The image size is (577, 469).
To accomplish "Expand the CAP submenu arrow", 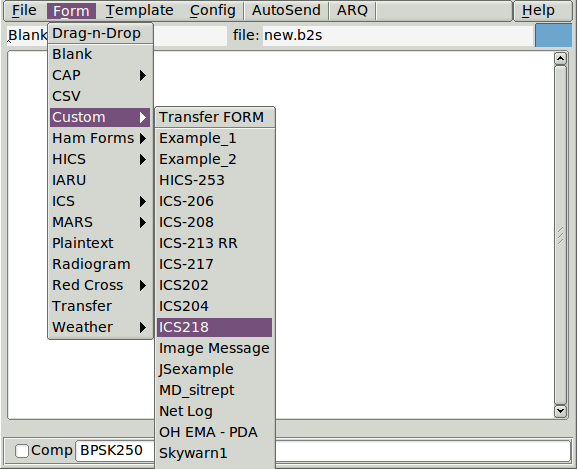I will tap(143, 75).
